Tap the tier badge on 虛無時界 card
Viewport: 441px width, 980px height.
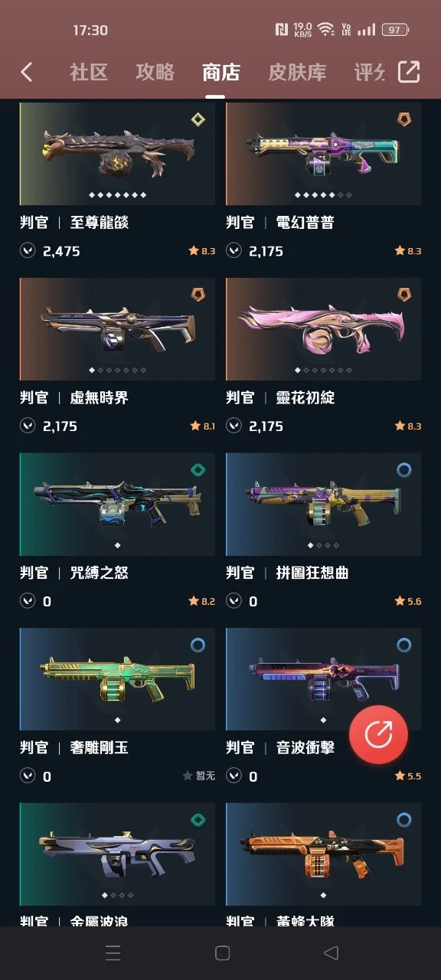[x=198, y=294]
